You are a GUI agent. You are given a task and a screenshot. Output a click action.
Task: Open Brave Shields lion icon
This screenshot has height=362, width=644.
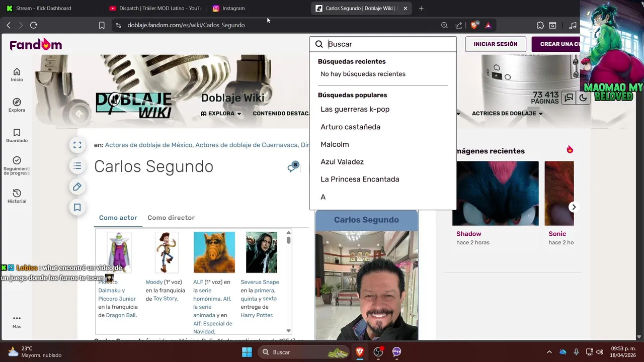pyautogui.click(x=474, y=25)
